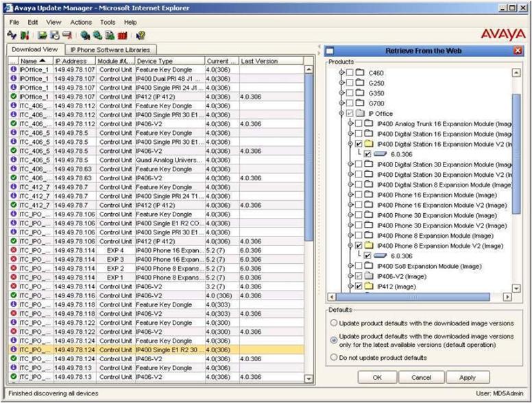The image size is (532, 403).
Task: Switch to IP Phone Software Libraries tab
Action: [110, 49]
